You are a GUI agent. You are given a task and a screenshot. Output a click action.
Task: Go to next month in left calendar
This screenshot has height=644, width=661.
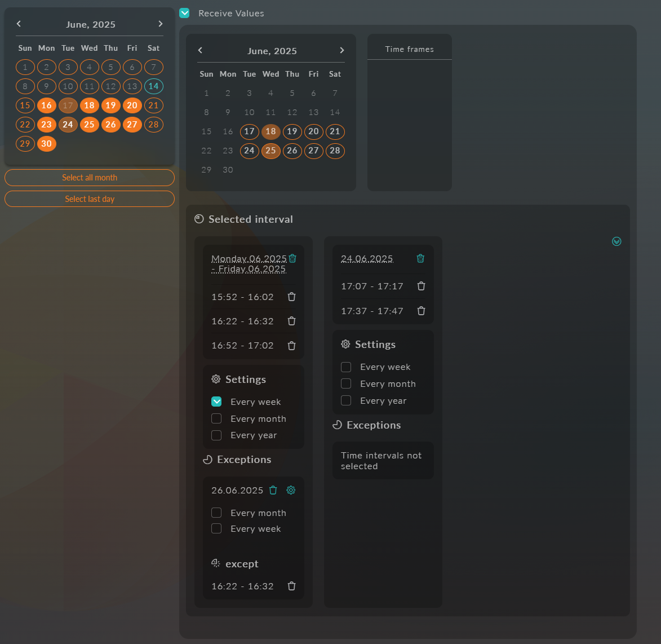click(x=161, y=24)
